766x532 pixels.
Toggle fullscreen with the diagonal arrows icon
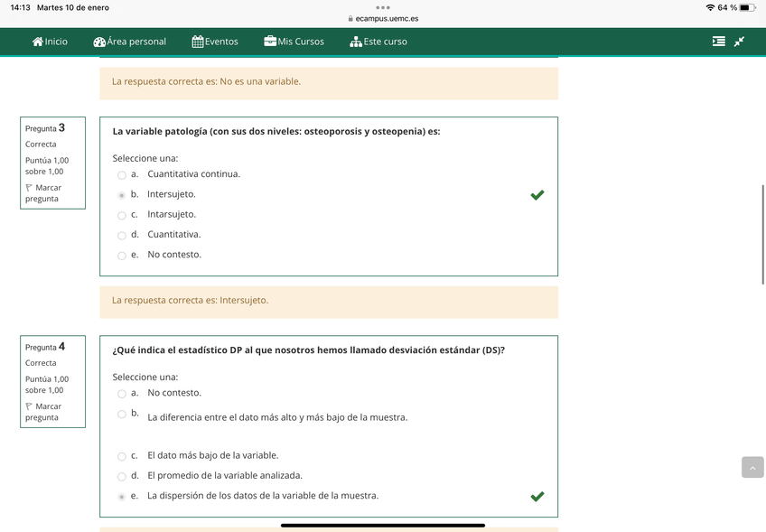coord(740,41)
